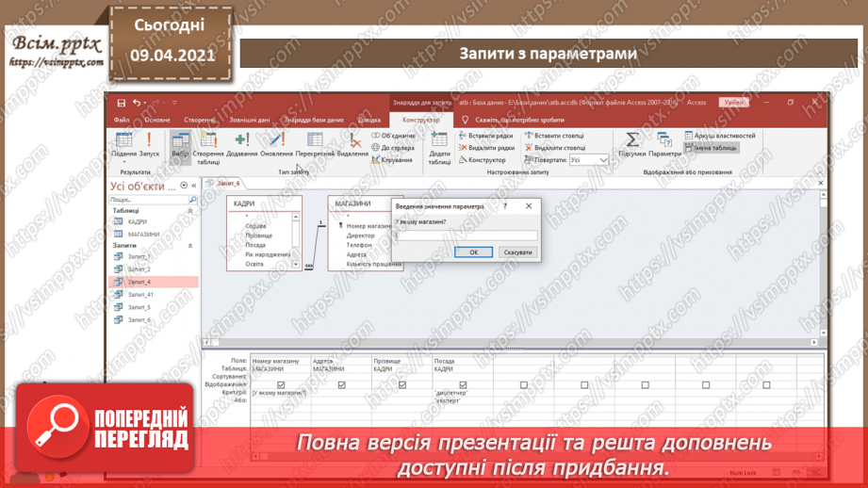Collapse the Таблиці group
Viewport: 868px width, 488px height.
tap(190, 211)
